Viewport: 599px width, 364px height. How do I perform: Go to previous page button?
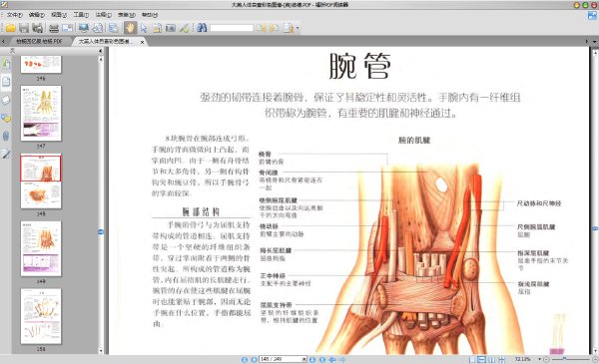click(x=254, y=359)
